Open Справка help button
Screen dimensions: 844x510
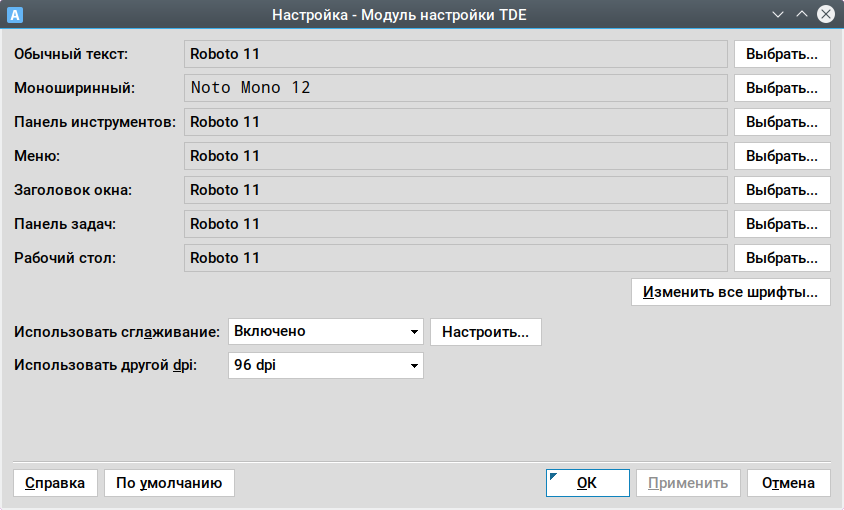[55, 483]
